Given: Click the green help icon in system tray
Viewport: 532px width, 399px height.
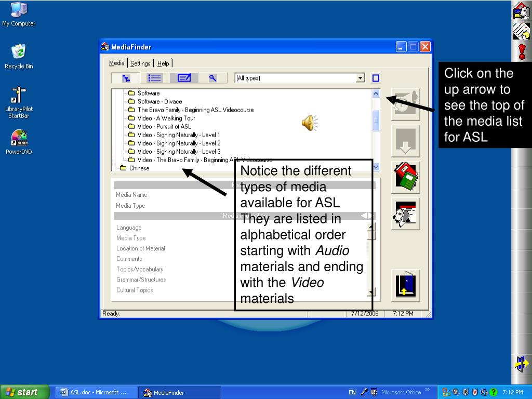Looking at the screenshot, I should click(x=494, y=392).
